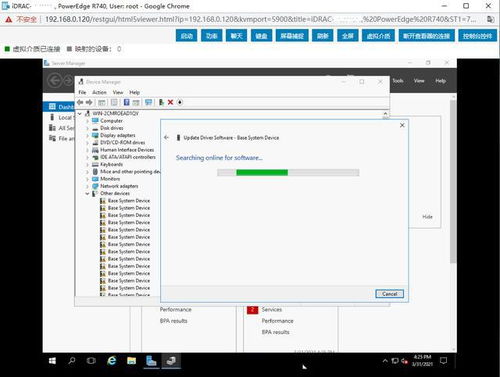
Task: Click the red Services alert count badge
Action: tap(252, 310)
